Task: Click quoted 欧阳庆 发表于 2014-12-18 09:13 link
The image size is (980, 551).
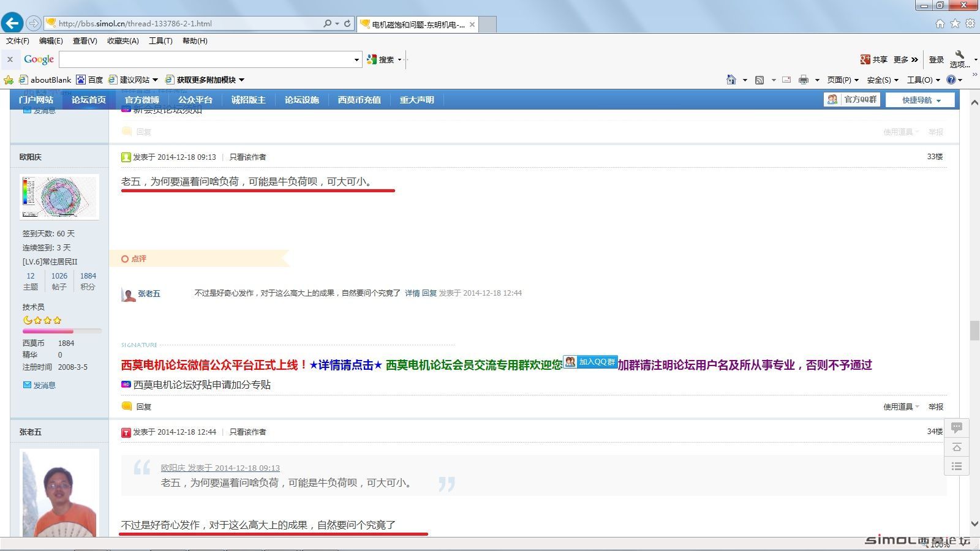Action: (x=221, y=468)
